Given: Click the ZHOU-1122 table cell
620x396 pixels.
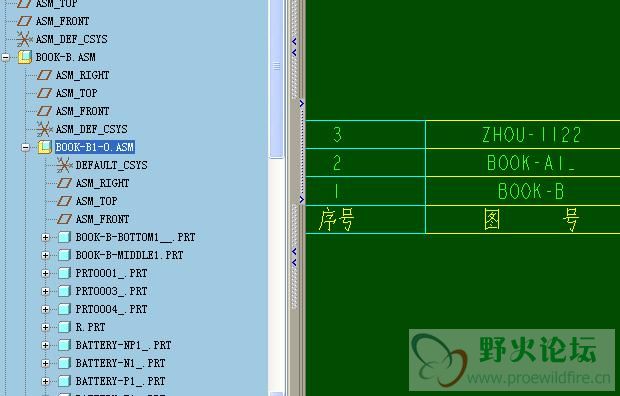Looking at the screenshot, I should (523, 135).
